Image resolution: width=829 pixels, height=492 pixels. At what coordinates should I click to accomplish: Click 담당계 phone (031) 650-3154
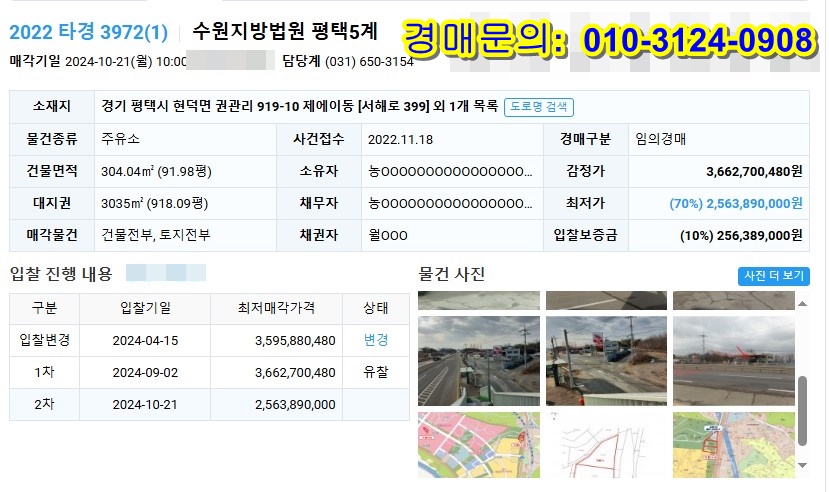click(369, 61)
